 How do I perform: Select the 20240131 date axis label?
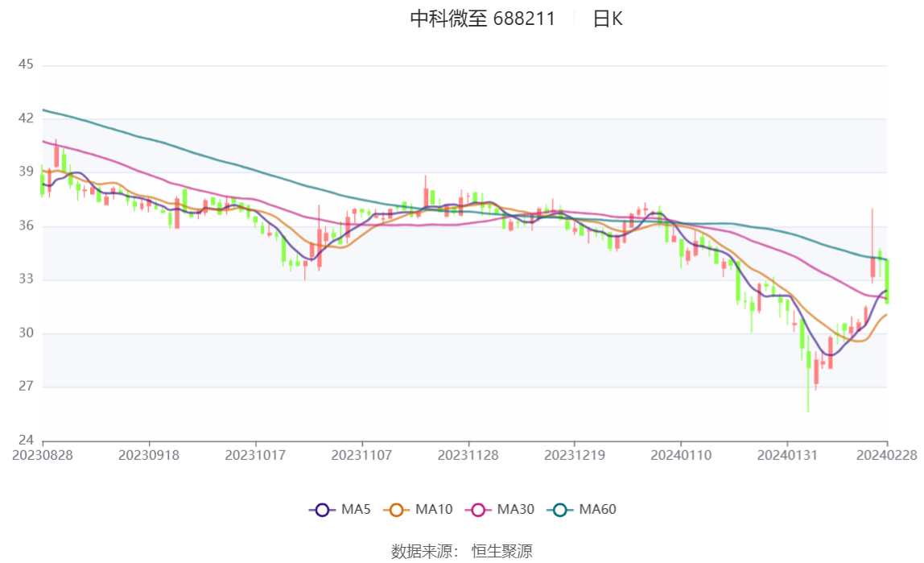[786, 455]
